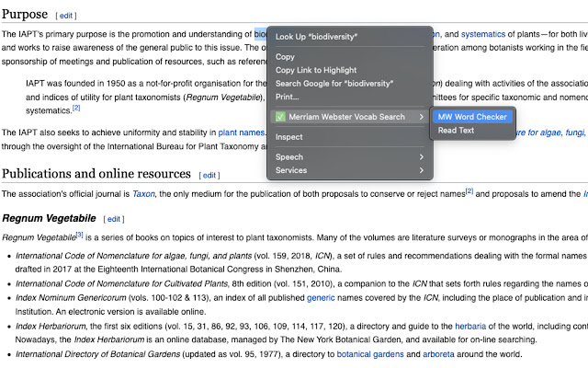
Task: Open citation [3] after Regnum Vegetabile
Action: pos(80,235)
